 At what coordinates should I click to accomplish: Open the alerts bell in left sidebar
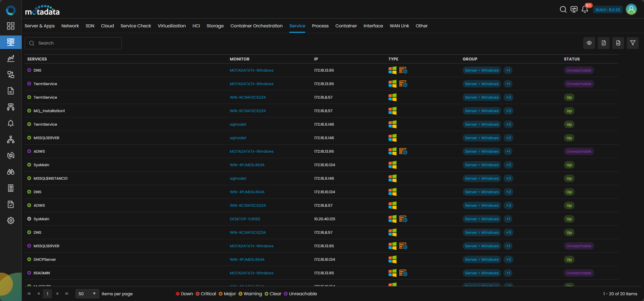11,123
